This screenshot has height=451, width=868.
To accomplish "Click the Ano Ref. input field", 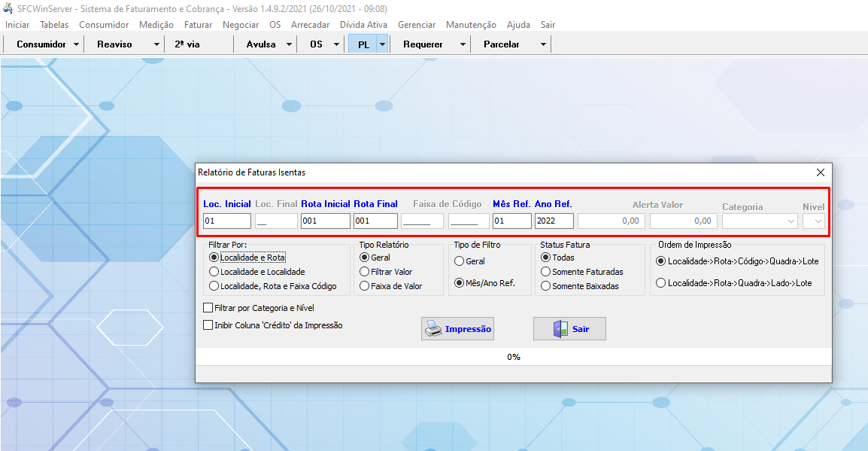I will (554, 221).
